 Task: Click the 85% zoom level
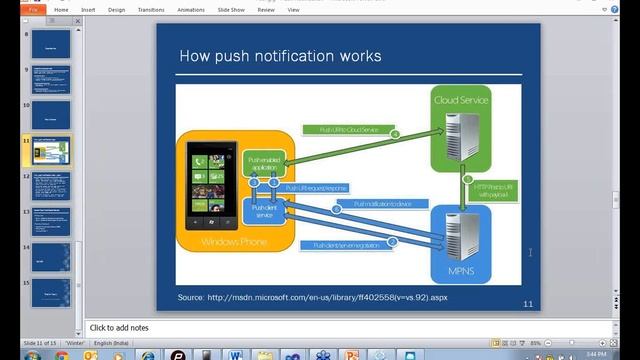535,343
